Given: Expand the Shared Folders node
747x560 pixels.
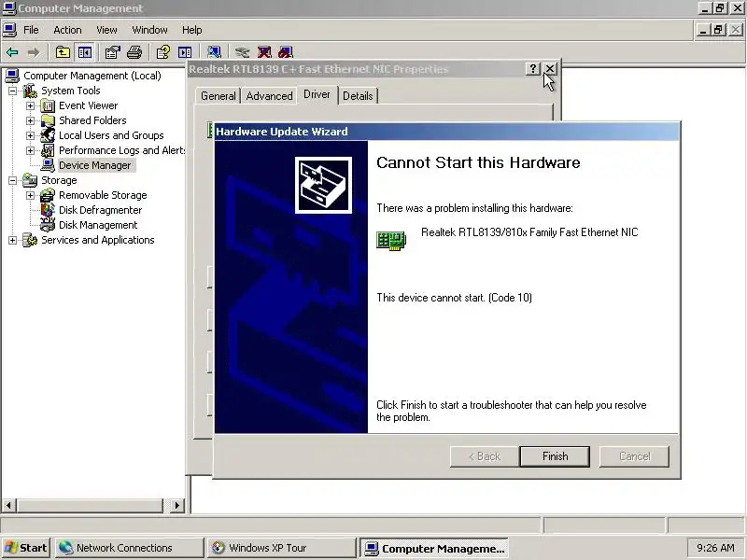Looking at the screenshot, I should click(x=31, y=120).
